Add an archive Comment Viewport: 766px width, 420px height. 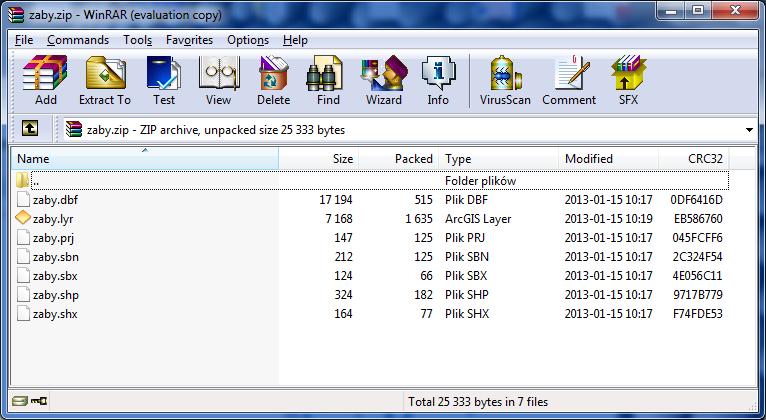point(569,81)
